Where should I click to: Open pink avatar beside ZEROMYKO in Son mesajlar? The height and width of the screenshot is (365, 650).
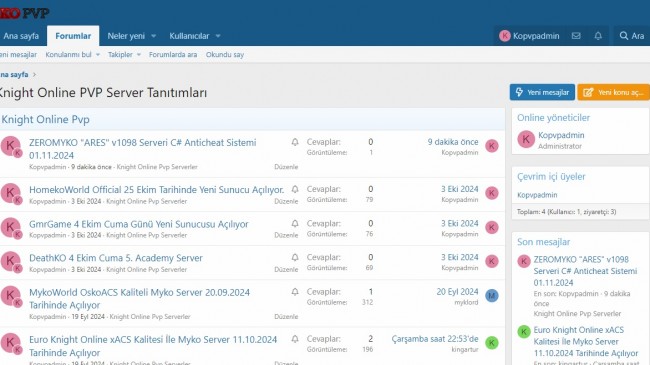524,261
